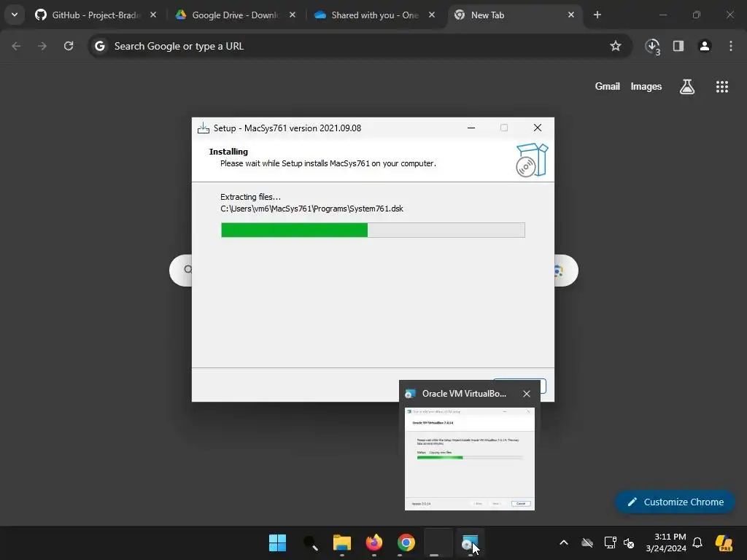
Task: Open the Images link
Action: [x=646, y=86]
